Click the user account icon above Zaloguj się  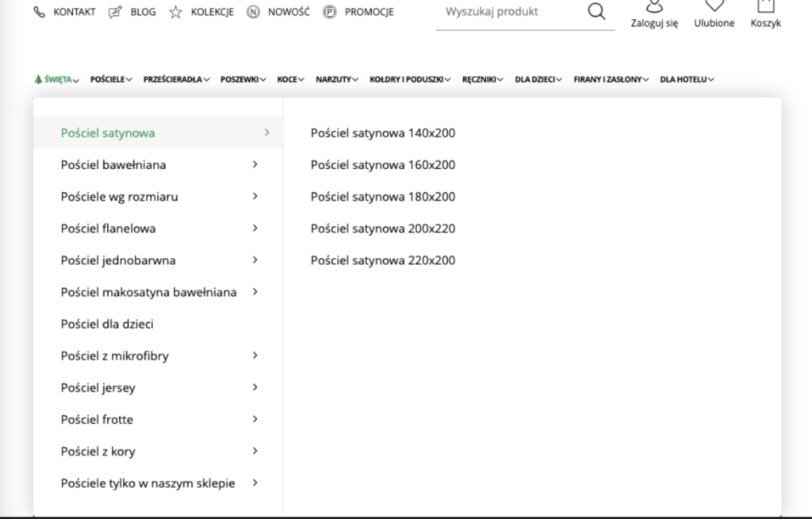pos(654,6)
